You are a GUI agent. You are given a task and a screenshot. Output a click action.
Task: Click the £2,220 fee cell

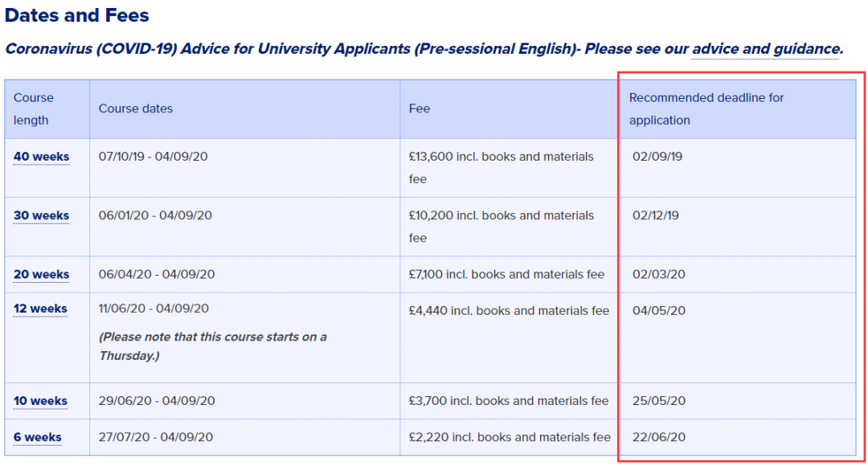pos(510,437)
